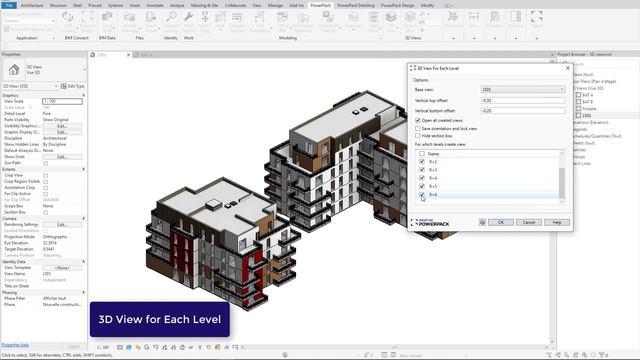Switch to the Annotate ribbon tab
640x360 pixels.
155,5
